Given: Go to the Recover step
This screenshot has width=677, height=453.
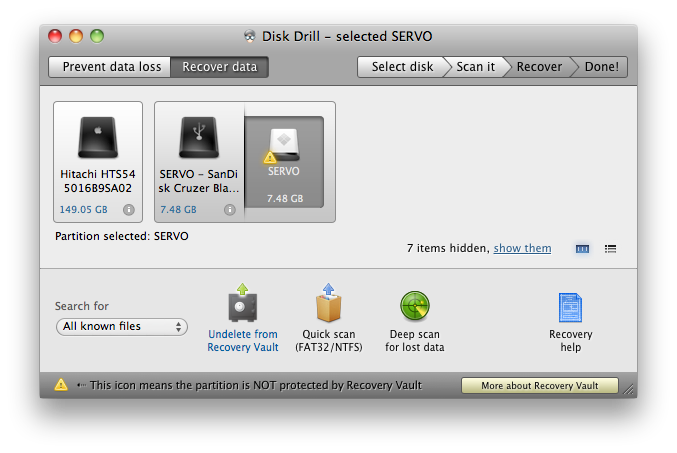Looking at the screenshot, I should (x=539, y=67).
